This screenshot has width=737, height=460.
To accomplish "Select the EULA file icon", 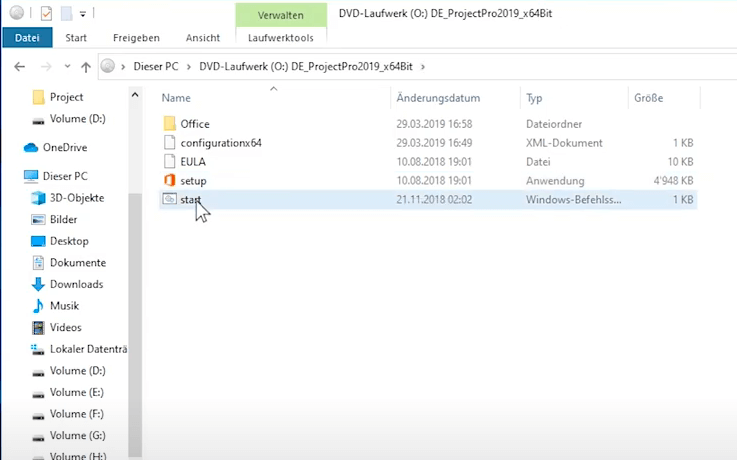I will 169,162.
